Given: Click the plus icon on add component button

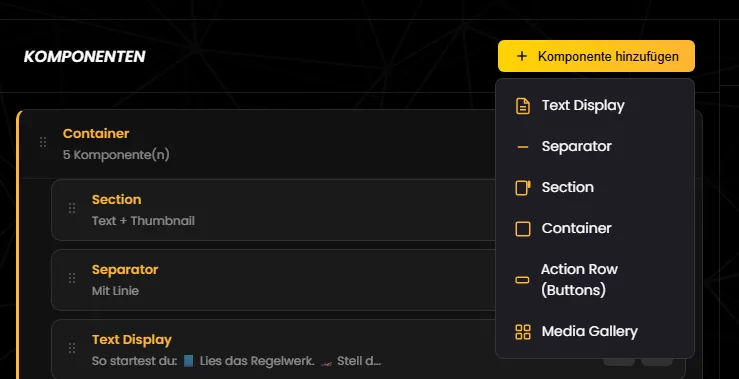Looking at the screenshot, I should click(x=522, y=57).
